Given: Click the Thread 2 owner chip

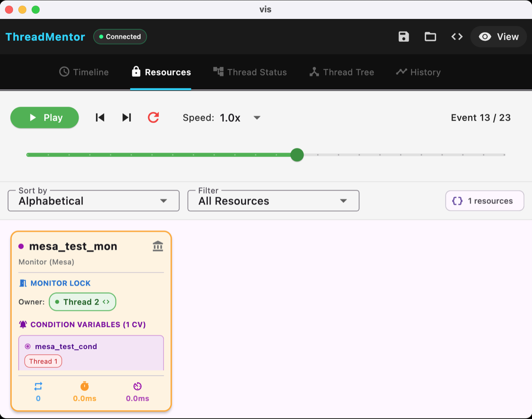Looking at the screenshot, I should 82,302.
